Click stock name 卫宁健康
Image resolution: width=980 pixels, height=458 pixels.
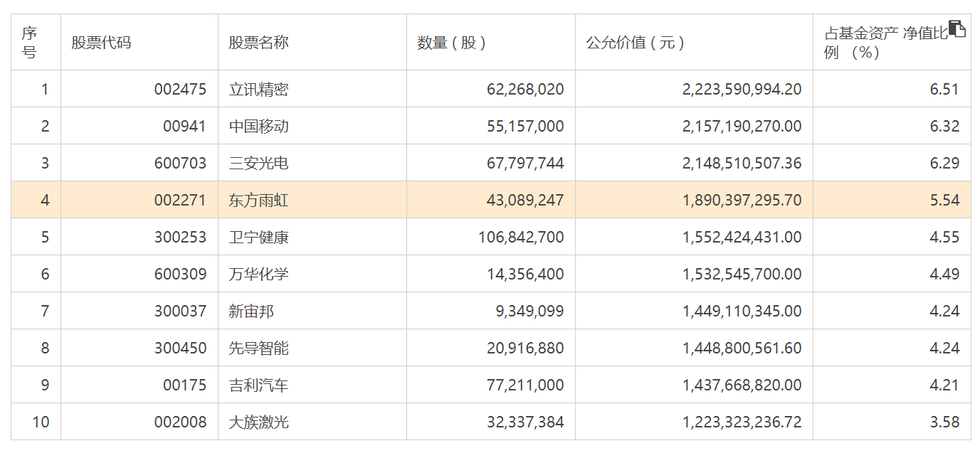(x=258, y=238)
